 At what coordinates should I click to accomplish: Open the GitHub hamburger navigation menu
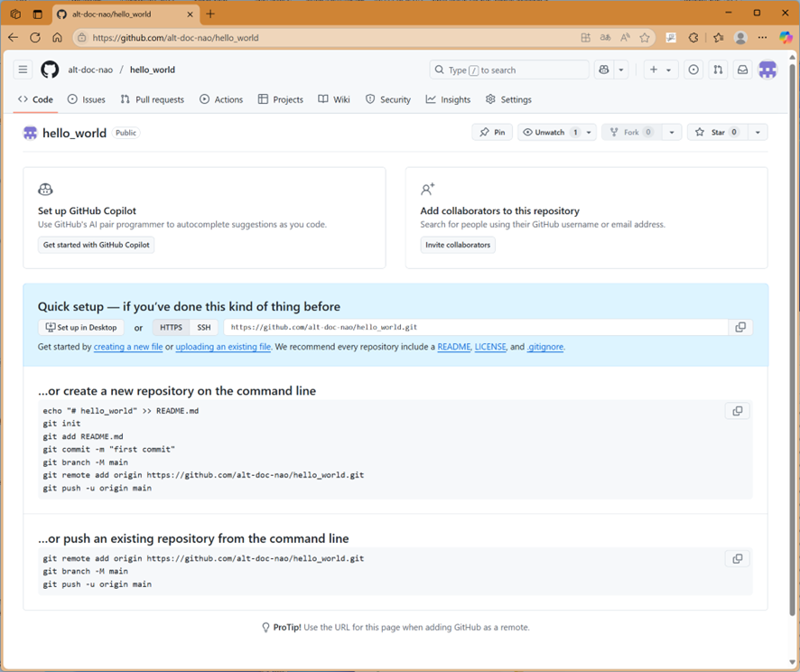click(x=23, y=70)
